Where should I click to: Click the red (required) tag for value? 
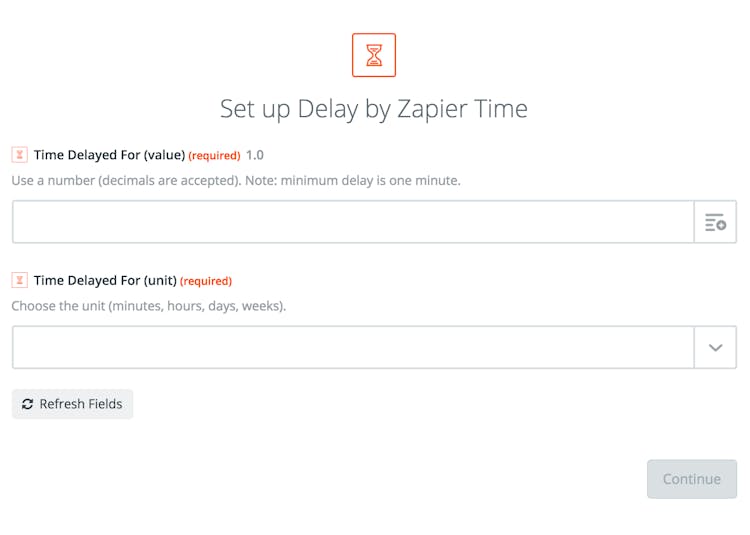pos(214,156)
